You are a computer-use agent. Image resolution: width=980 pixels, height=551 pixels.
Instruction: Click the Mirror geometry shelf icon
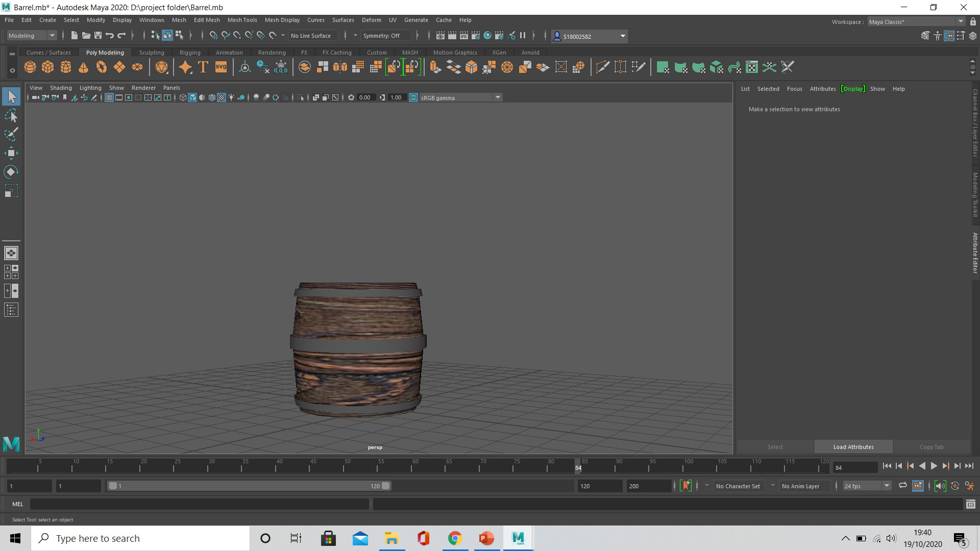click(340, 67)
